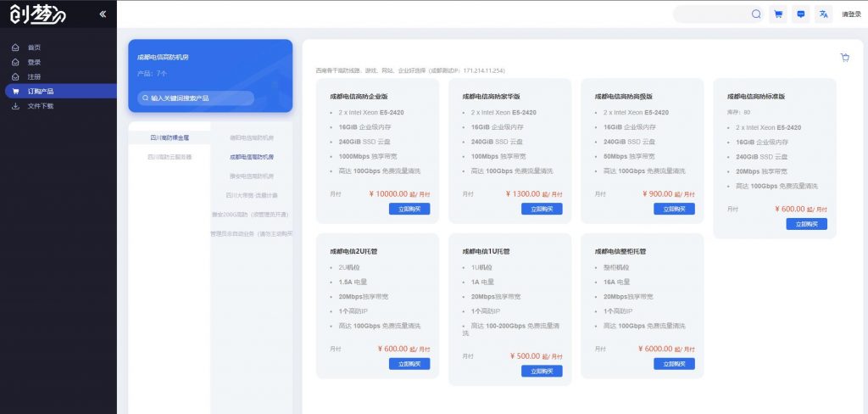The height and width of the screenshot is (414, 868).
Task: Select 四川大带宽-流量计费 in the list
Action: 252,195
